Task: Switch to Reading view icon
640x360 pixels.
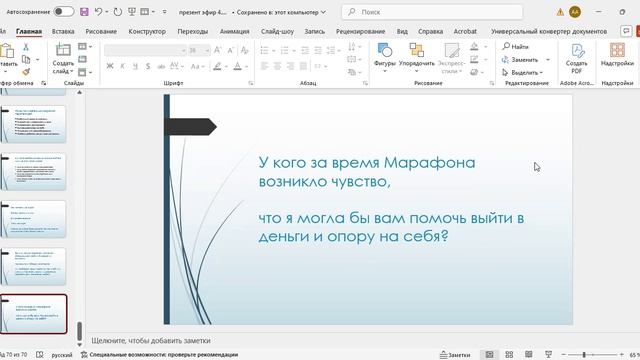Action: click(x=529, y=355)
